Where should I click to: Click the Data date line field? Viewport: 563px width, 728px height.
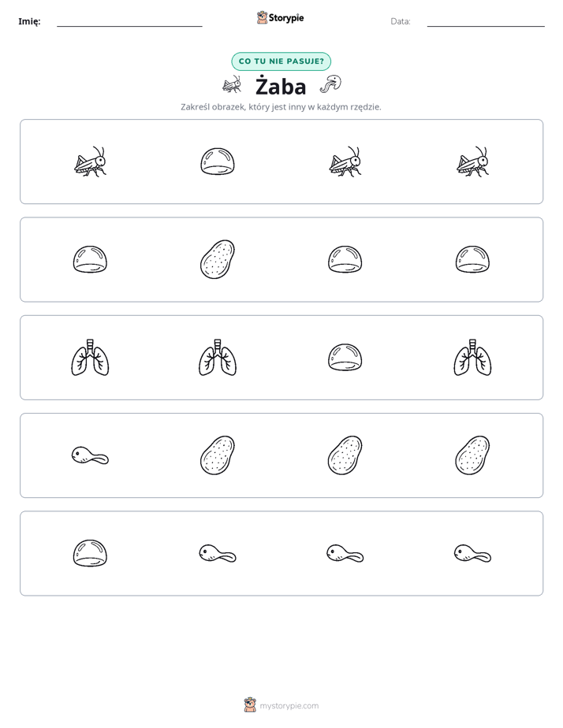(486, 22)
